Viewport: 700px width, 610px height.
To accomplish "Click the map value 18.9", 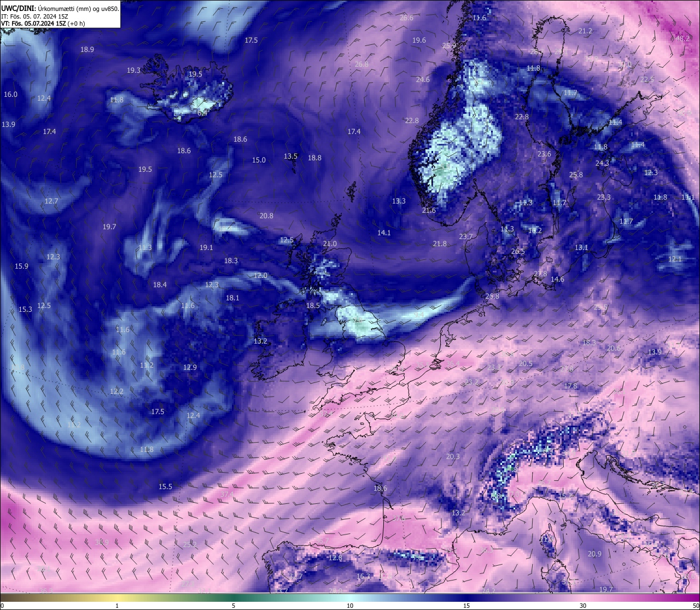I will [87, 49].
